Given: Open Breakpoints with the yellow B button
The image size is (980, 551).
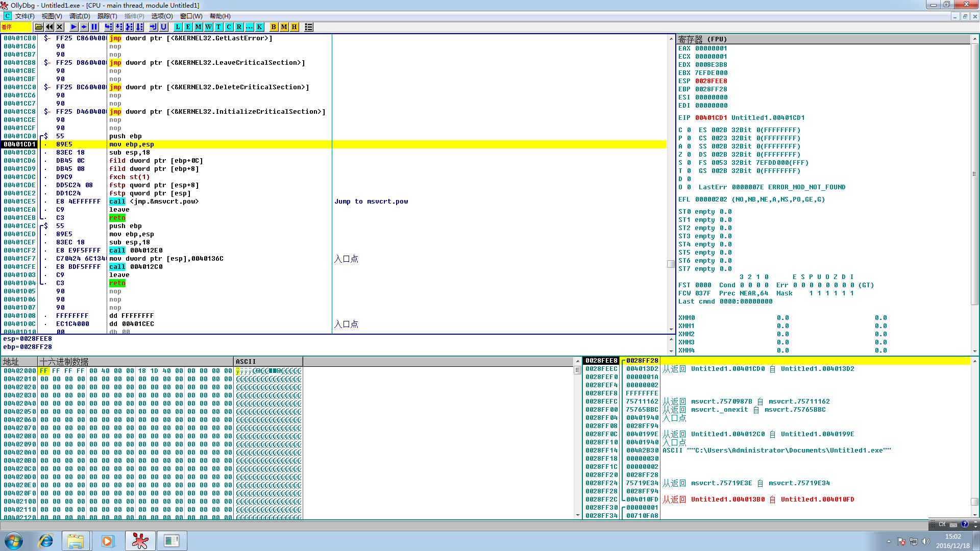Looking at the screenshot, I should [274, 27].
